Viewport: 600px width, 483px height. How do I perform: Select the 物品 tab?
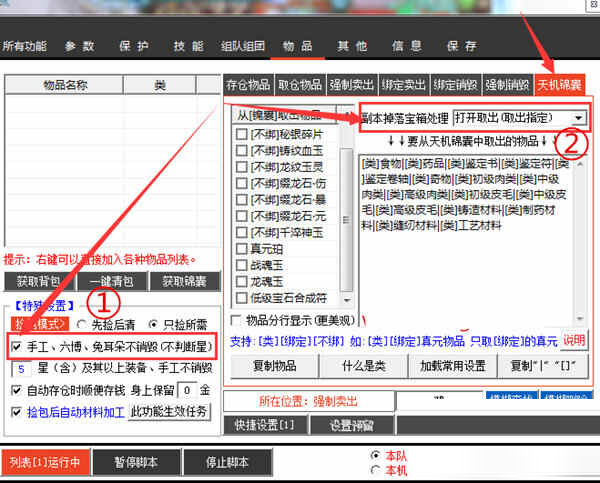coord(298,46)
